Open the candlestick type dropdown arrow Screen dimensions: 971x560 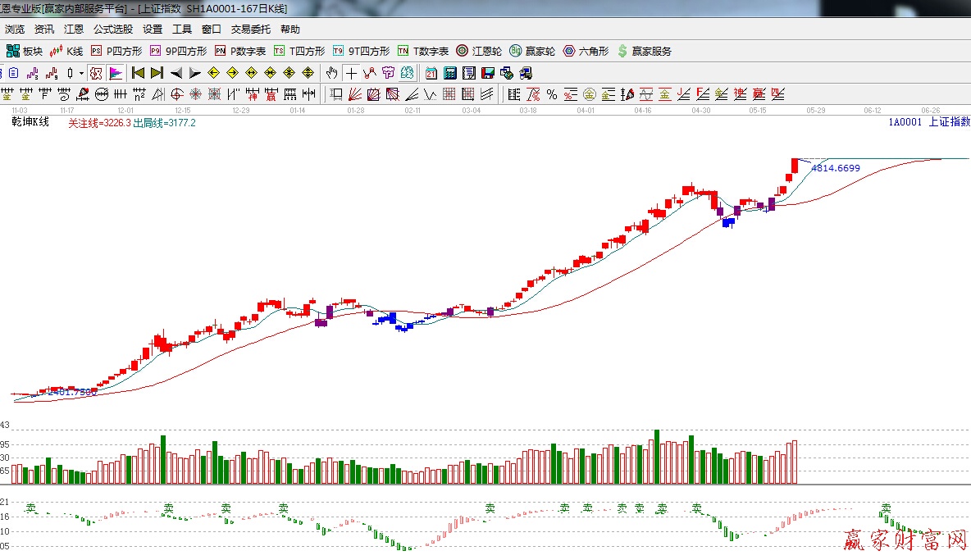click(80, 73)
